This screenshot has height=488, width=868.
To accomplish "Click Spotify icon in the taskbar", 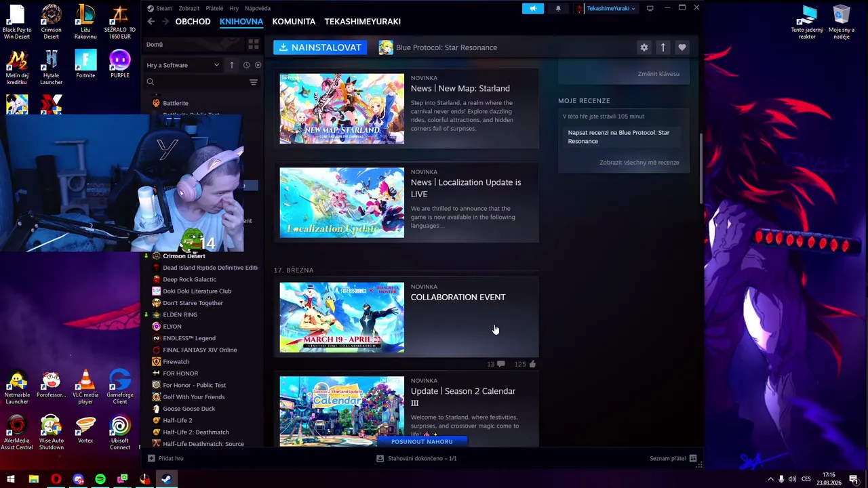I will click(100, 479).
